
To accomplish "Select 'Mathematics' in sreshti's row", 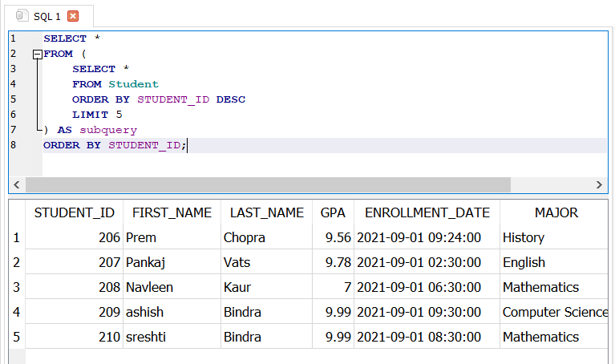I will click(x=554, y=337).
